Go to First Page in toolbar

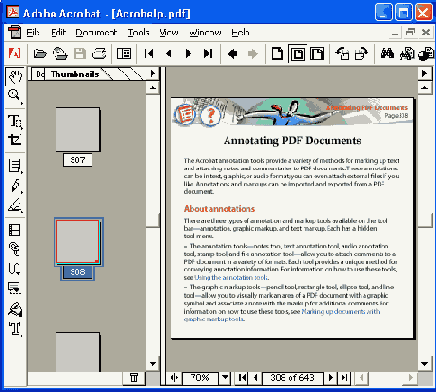click(x=149, y=54)
